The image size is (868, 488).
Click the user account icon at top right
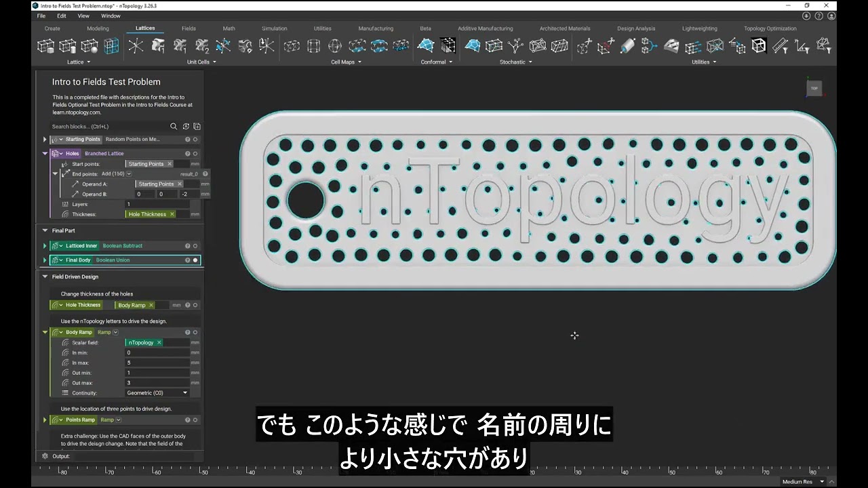(x=831, y=16)
